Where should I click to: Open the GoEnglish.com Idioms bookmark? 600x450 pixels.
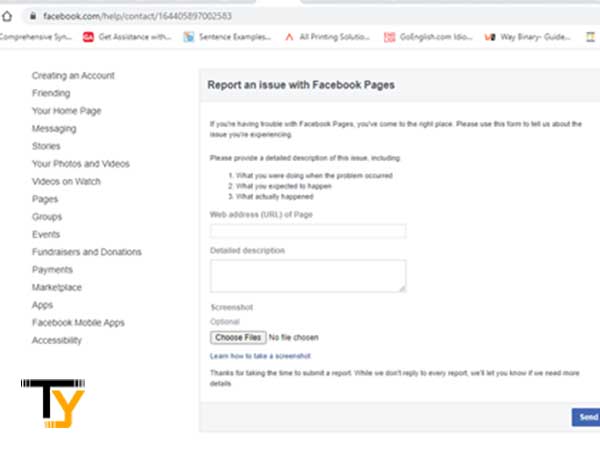click(428, 37)
